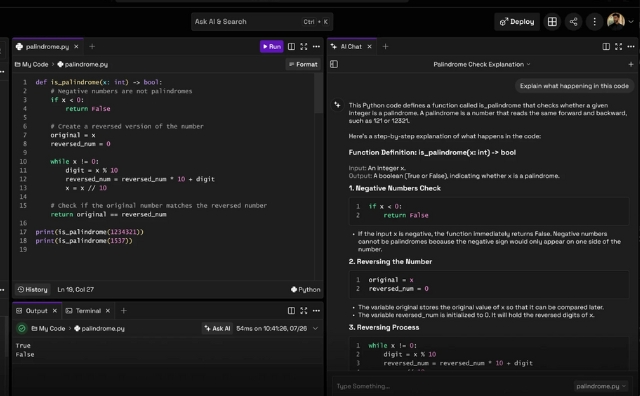Format the code with Format button
This screenshot has width=640, height=396.
(303, 64)
